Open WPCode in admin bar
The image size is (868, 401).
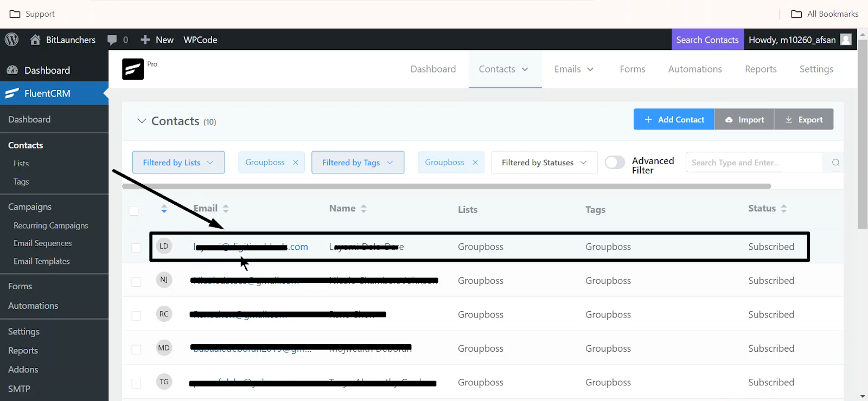coord(200,40)
